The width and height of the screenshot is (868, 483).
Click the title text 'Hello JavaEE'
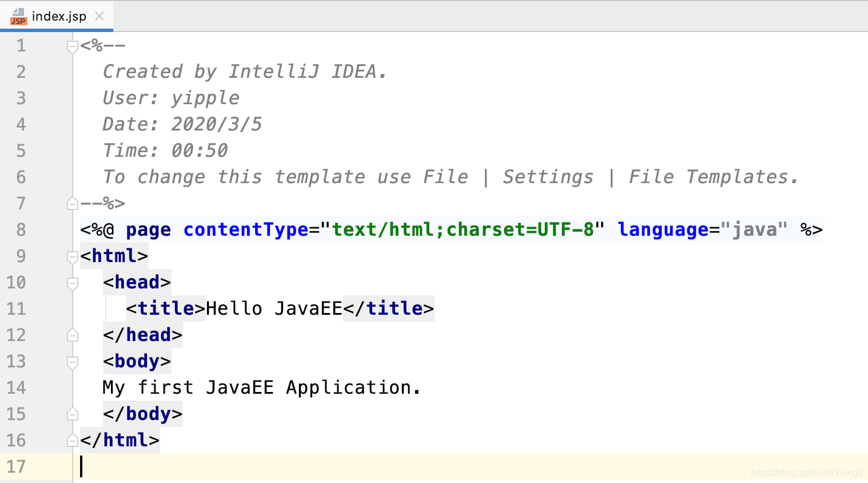point(274,308)
